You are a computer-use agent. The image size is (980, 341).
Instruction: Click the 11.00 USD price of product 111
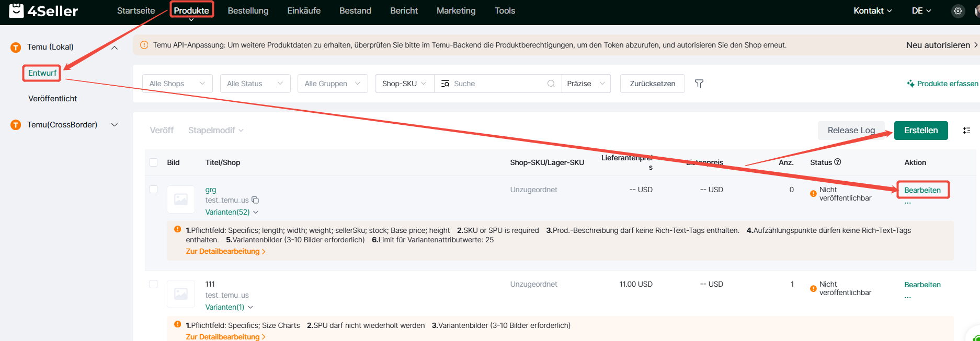[x=636, y=284]
